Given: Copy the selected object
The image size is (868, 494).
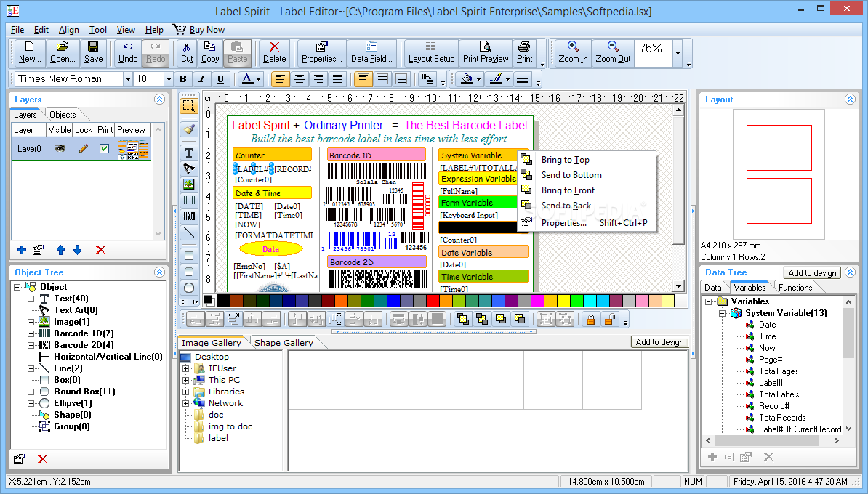Looking at the screenshot, I should click(210, 52).
